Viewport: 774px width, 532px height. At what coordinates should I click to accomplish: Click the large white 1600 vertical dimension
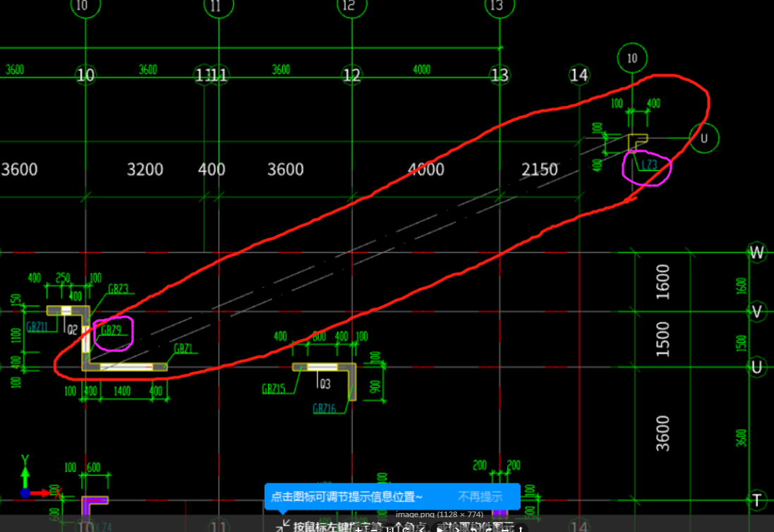(663, 282)
